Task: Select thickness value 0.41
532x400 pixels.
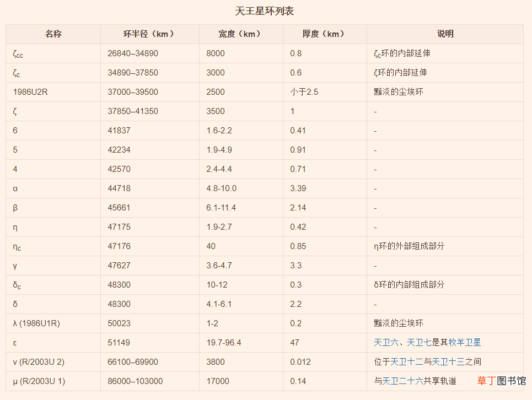Action: tap(298, 131)
